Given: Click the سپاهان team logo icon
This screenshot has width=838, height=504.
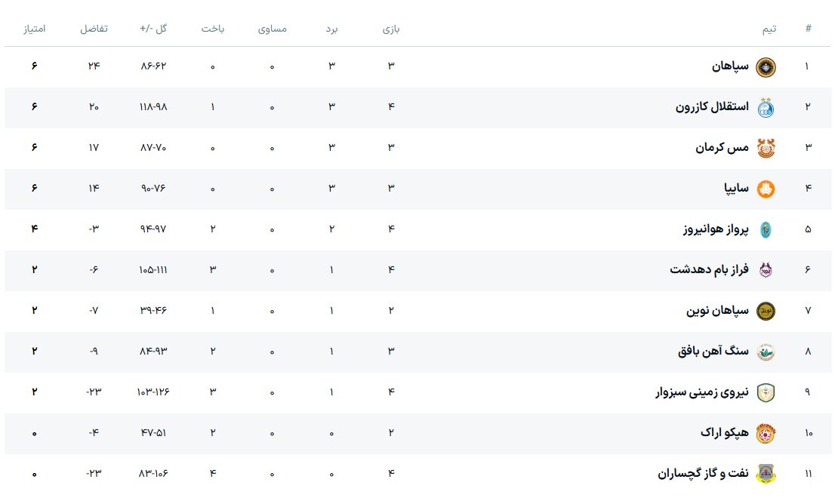Looking at the screenshot, I should 766,66.
